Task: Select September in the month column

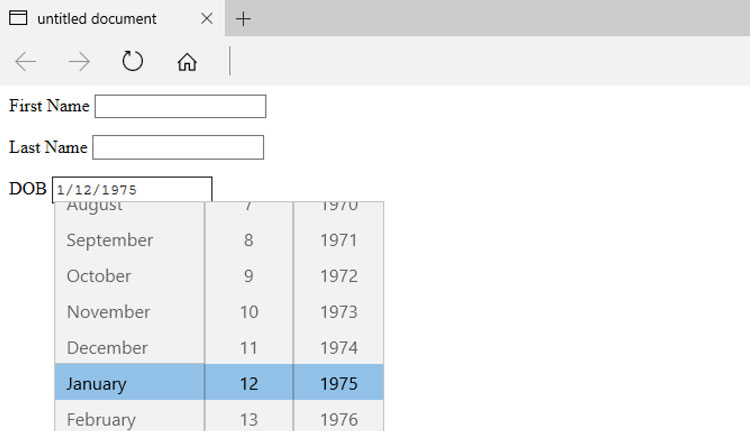Action: (x=130, y=240)
